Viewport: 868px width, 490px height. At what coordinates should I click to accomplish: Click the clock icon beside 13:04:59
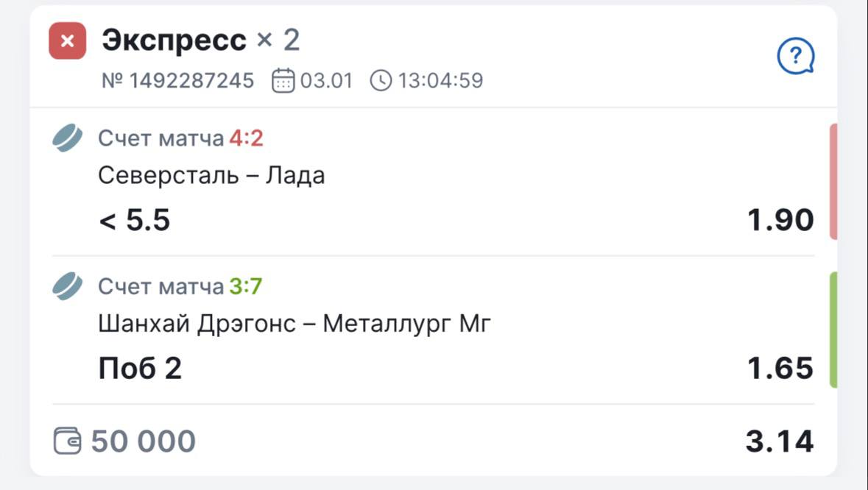(x=381, y=80)
